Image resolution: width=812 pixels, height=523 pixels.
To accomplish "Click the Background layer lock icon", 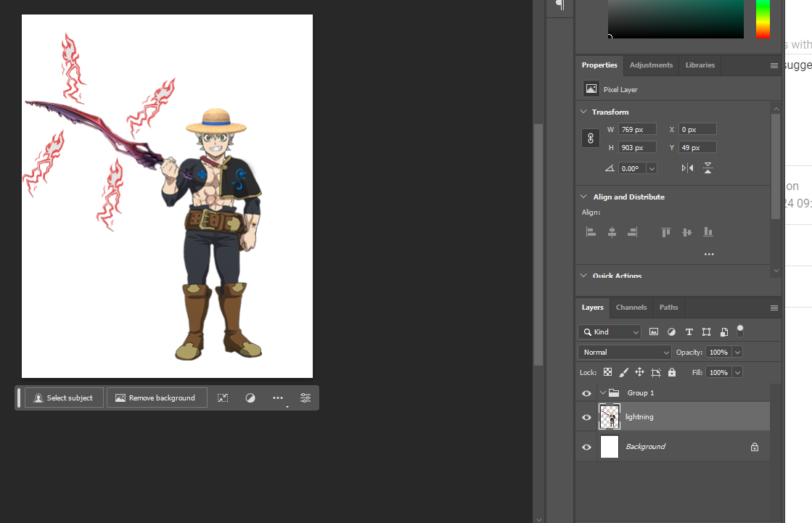I will pos(755,447).
